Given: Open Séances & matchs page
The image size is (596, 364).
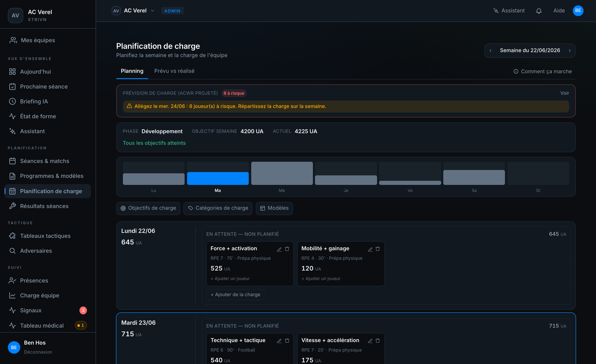Looking at the screenshot, I should coord(48,161).
